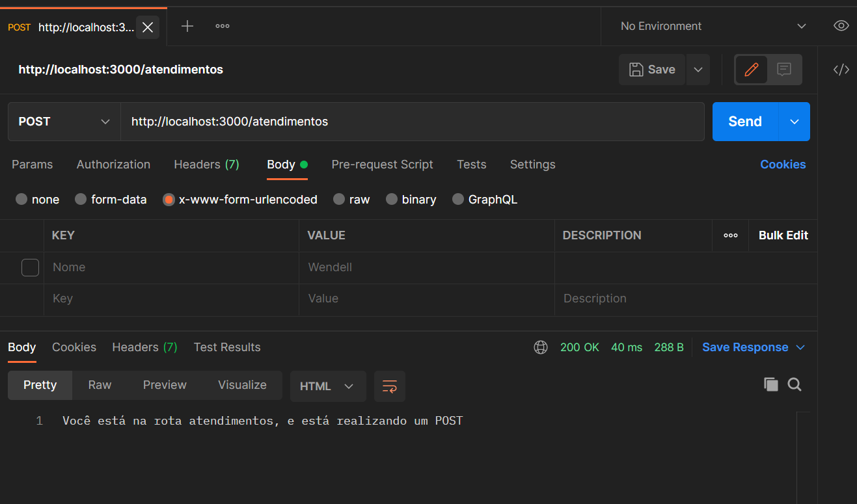The image size is (857, 504).
Task: Switch to the request Body tab
Action: pyautogui.click(x=287, y=165)
